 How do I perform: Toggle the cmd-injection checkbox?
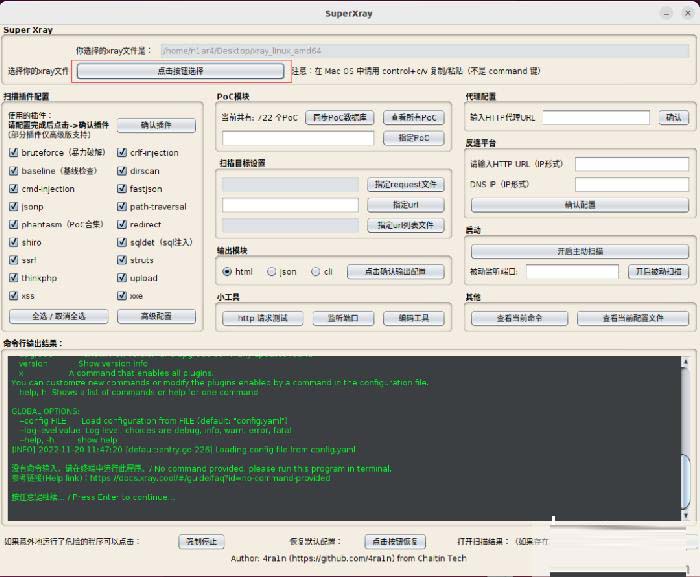13,188
